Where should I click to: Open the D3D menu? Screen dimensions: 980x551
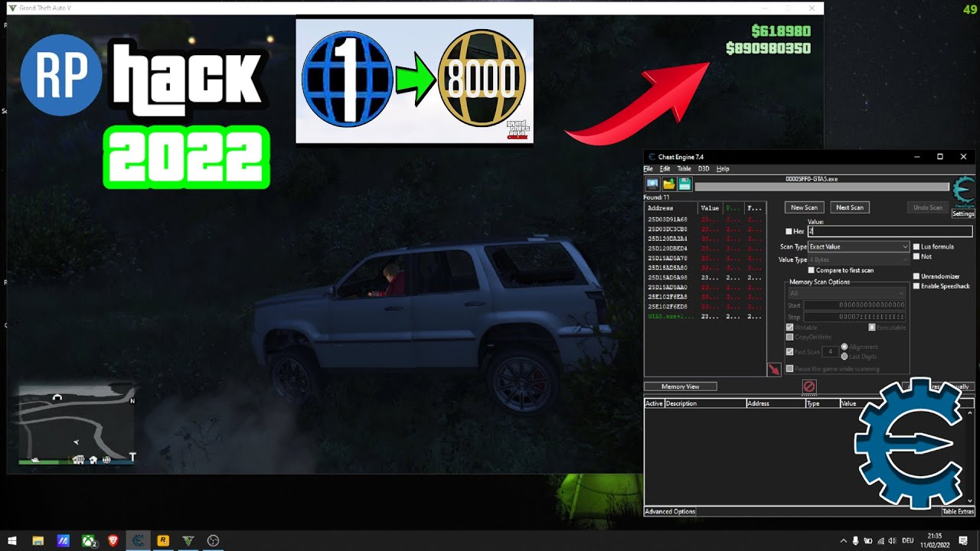704,168
